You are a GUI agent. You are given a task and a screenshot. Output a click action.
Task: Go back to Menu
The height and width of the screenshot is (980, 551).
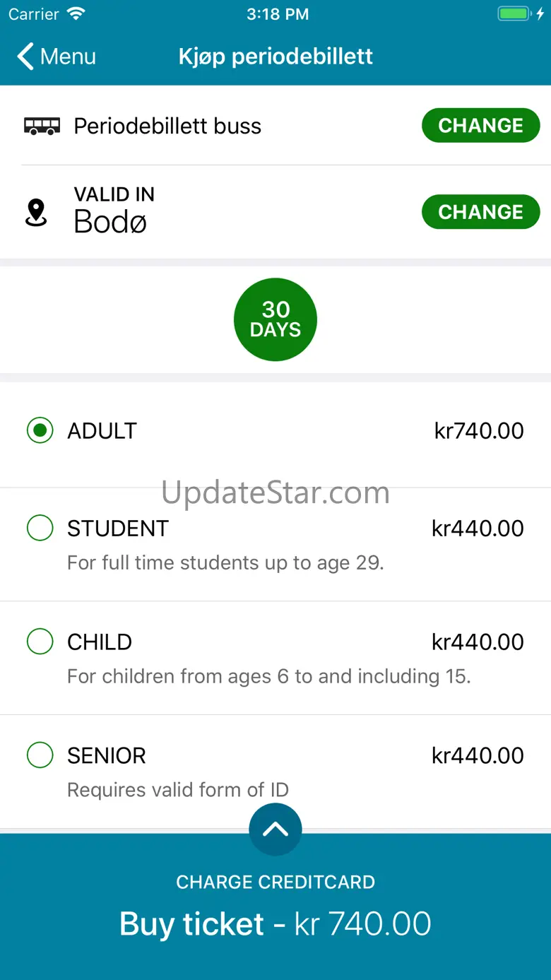click(x=57, y=57)
